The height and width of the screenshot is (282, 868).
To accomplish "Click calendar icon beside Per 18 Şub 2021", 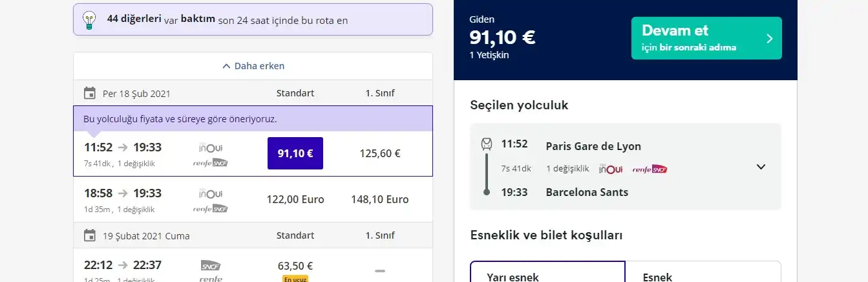I will (90, 93).
